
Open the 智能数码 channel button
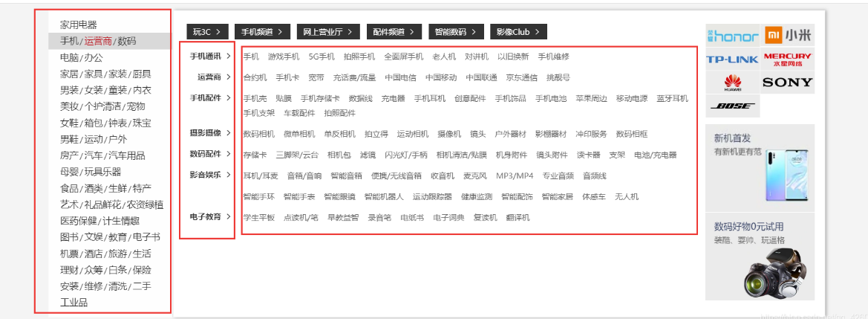[x=456, y=32]
